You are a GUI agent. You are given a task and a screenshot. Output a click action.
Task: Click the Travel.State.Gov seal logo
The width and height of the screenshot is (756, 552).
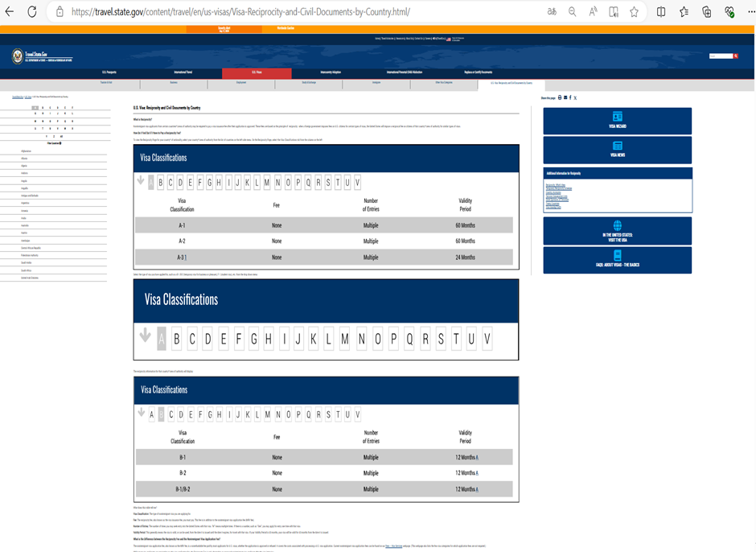pos(18,56)
